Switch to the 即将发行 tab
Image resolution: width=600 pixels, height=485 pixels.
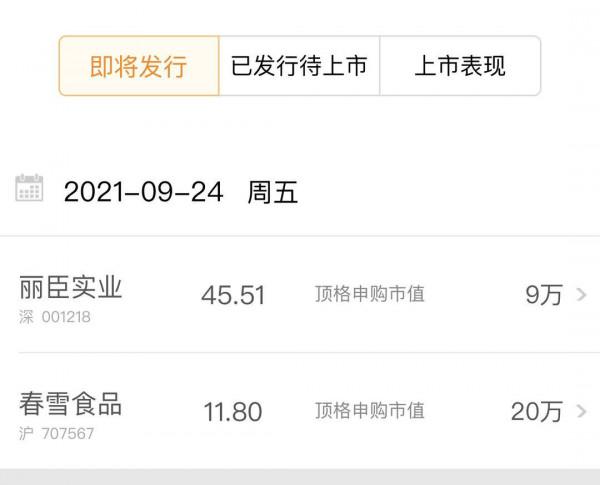(139, 66)
